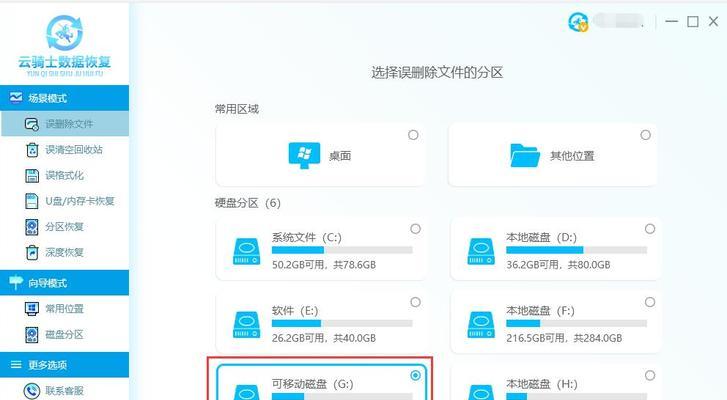Click the 场景模式 header icon
The image size is (727, 400).
point(16,97)
